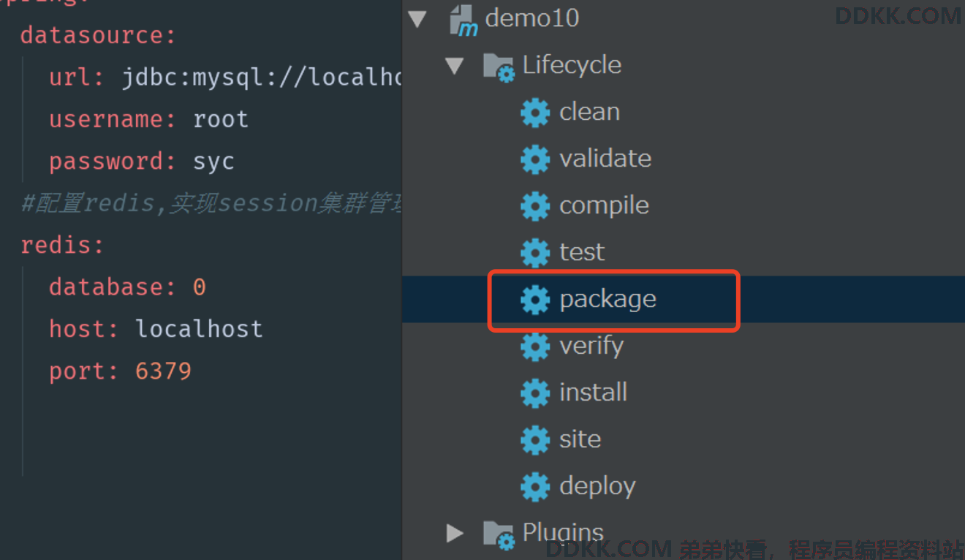The height and width of the screenshot is (560, 965).
Task: Click the password value syc in editor
Action: pyautogui.click(x=213, y=161)
